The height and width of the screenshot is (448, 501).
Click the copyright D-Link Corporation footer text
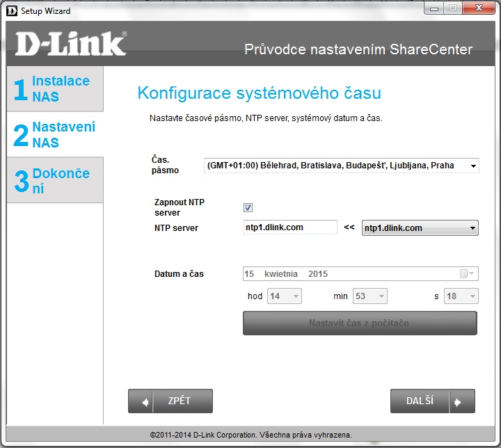(250, 435)
